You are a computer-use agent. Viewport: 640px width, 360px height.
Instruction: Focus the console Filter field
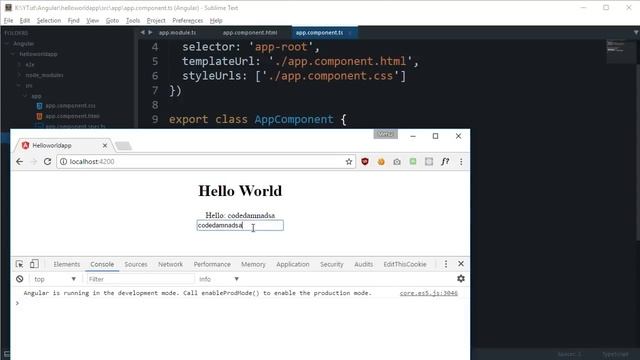(x=140, y=279)
